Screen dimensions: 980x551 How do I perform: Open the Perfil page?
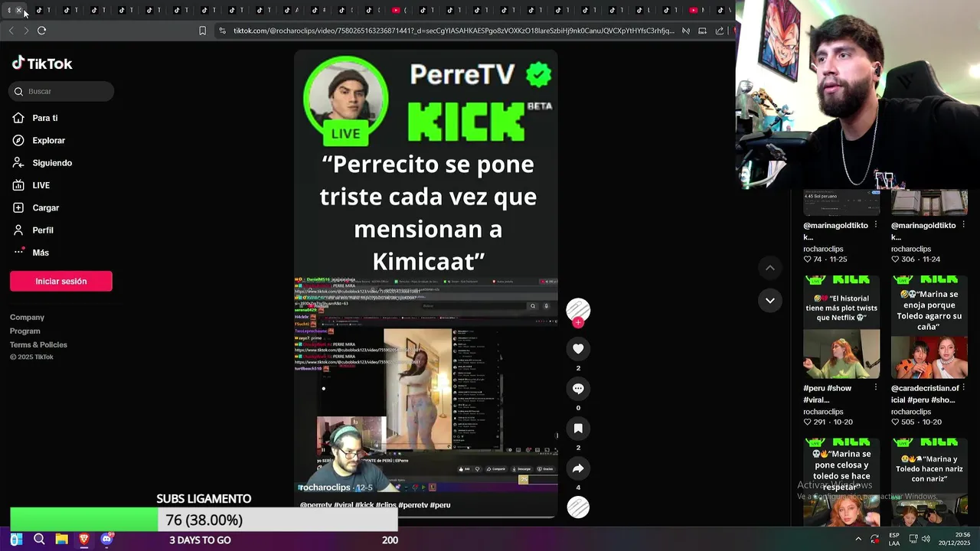coord(33,230)
